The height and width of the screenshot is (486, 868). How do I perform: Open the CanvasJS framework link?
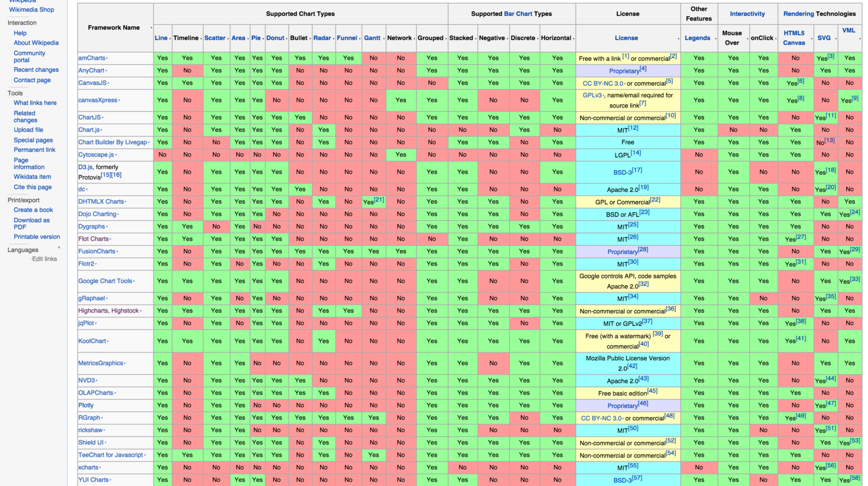pos(92,83)
